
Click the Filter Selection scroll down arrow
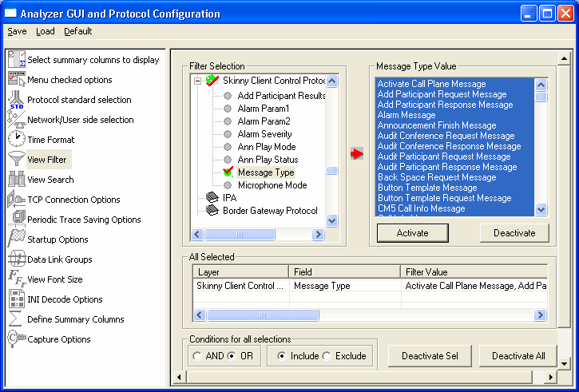pos(332,220)
